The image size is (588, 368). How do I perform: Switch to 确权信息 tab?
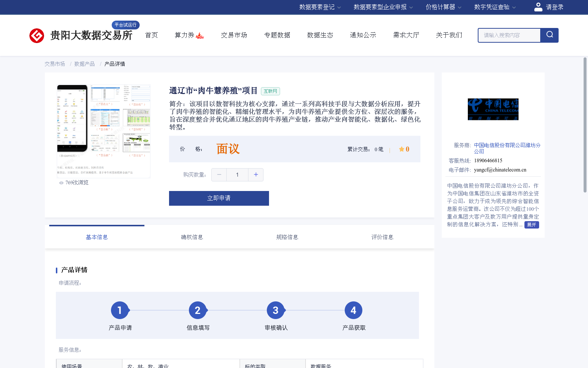(192, 237)
